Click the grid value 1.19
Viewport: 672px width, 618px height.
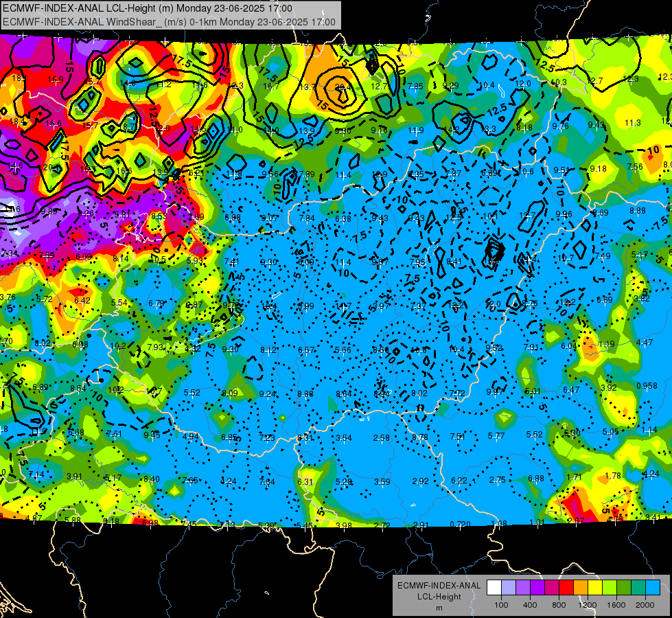tap(606, 344)
